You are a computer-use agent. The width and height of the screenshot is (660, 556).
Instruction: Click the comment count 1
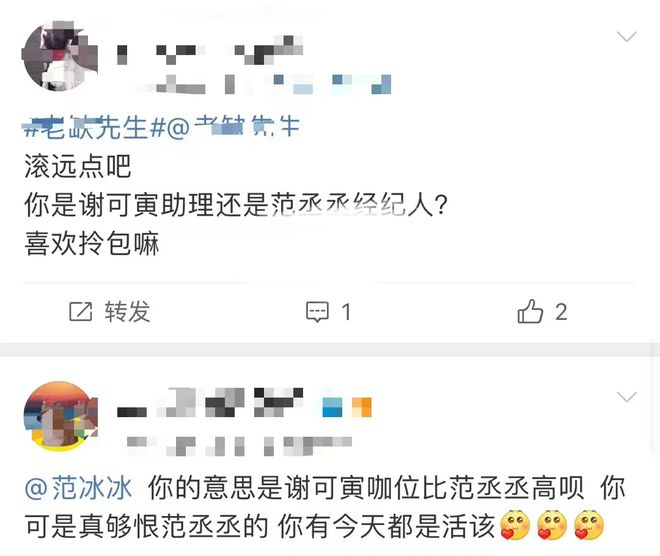point(346,312)
